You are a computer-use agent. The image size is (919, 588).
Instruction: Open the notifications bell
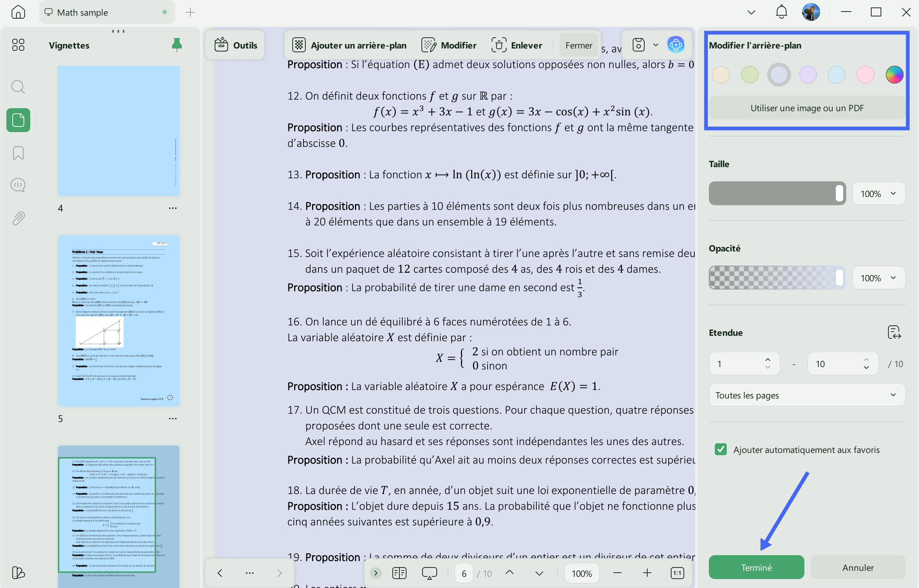[x=782, y=12]
